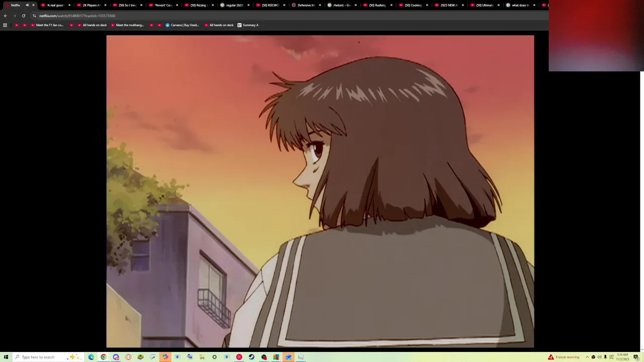
Task: Open "Carvana | Buy Used..." bookmark
Action: [182, 25]
